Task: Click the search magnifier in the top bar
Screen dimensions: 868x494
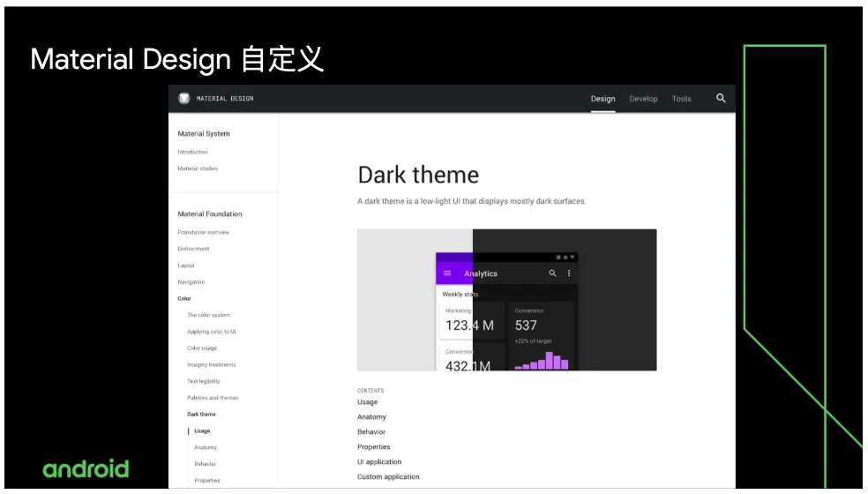Action: 720,98
